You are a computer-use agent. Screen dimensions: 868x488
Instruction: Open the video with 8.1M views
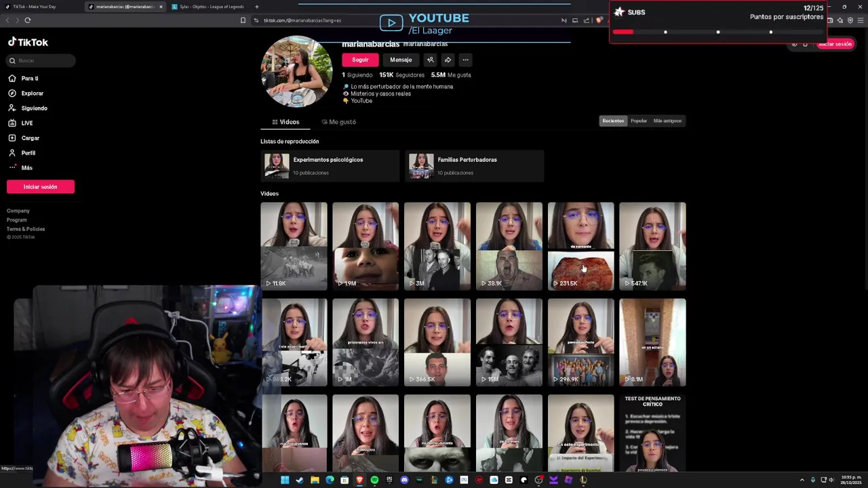652,342
